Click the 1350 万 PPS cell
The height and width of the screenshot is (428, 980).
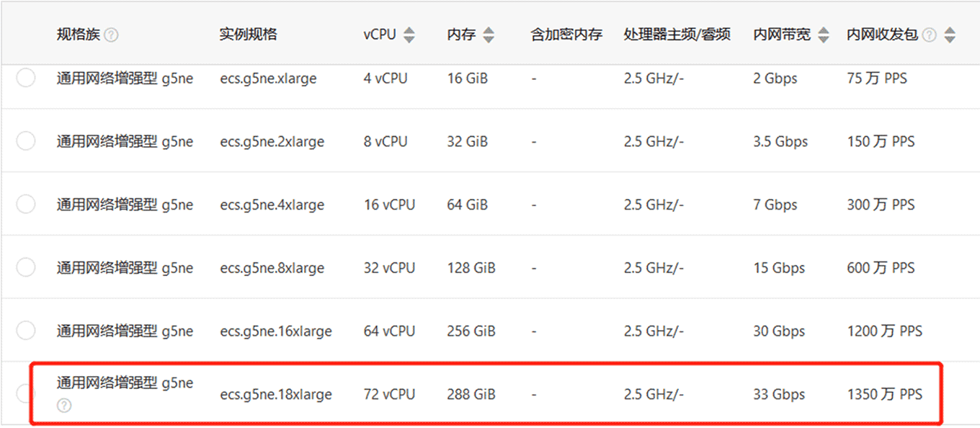[x=885, y=394]
